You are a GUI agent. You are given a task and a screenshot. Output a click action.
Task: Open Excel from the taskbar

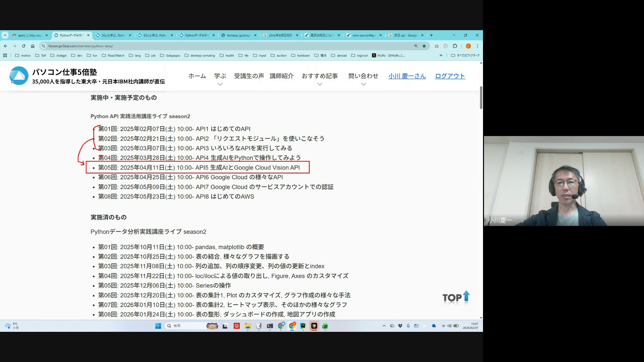coord(325,326)
